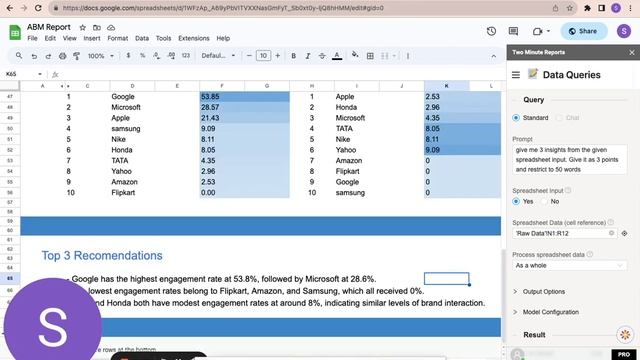Viewport: 640px width, 360px height.
Task: Choose Yes for Spreadsheet Input
Action: pyautogui.click(x=516, y=201)
